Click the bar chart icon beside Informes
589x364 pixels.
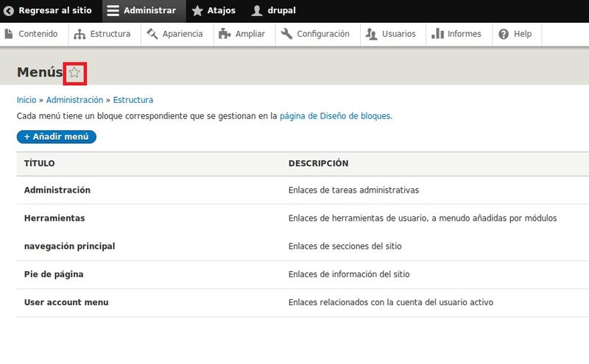click(x=437, y=33)
